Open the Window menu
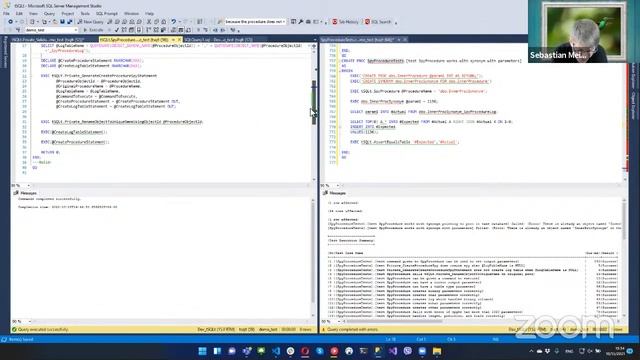The image size is (640, 360). coord(131,13)
